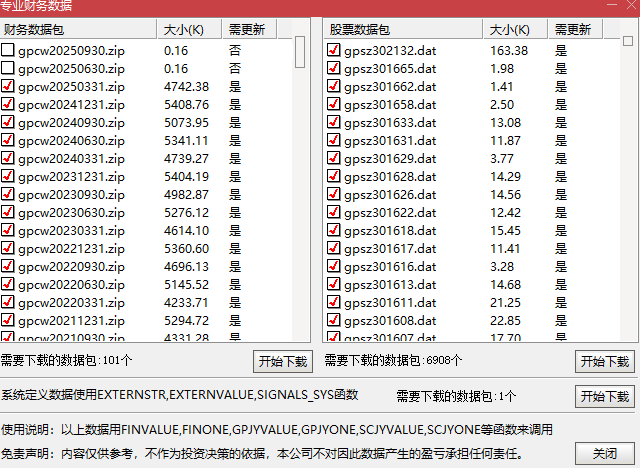
Task: Sort financial list by 需更新 header
Action: pos(250,29)
